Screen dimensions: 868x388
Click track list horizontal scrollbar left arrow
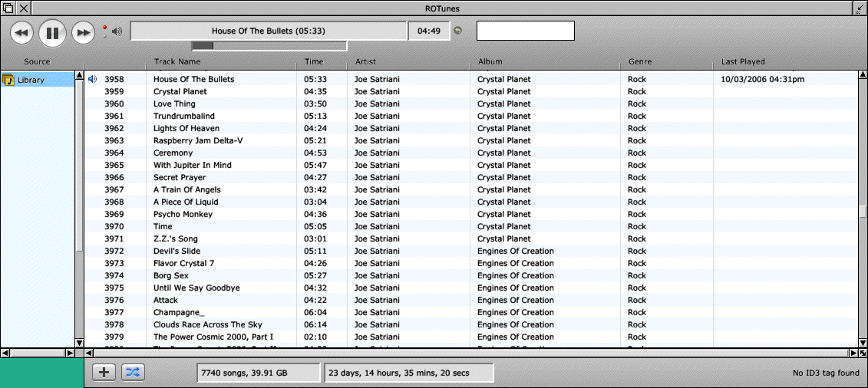coord(88,353)
